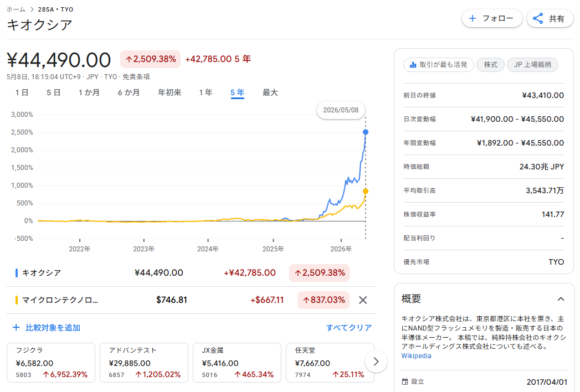Click the $746.81 Micron price
This screenshot has height=392, width=580.
click(172, 300)
